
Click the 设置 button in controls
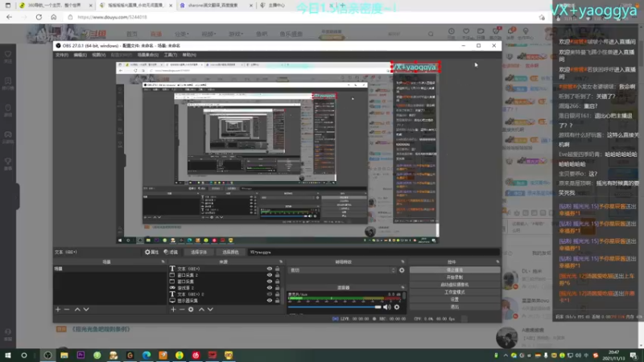pos(455,299)
